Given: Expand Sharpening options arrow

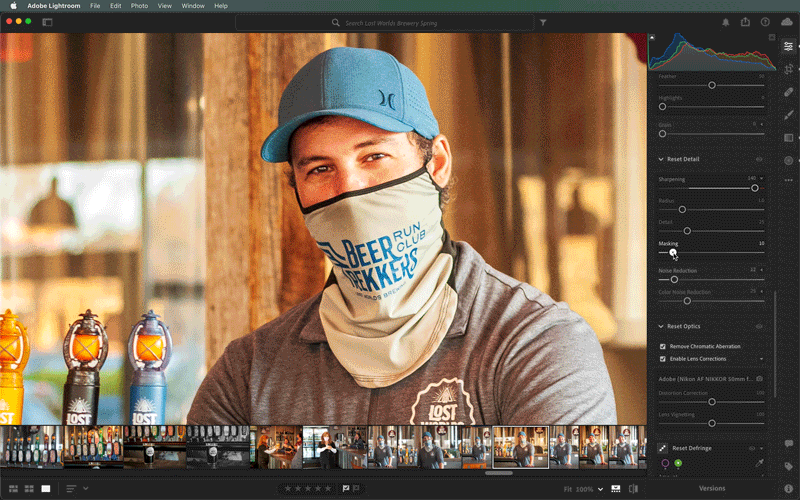Looking at the screenshot, I should pyautogui.click(x=762, y=179).
